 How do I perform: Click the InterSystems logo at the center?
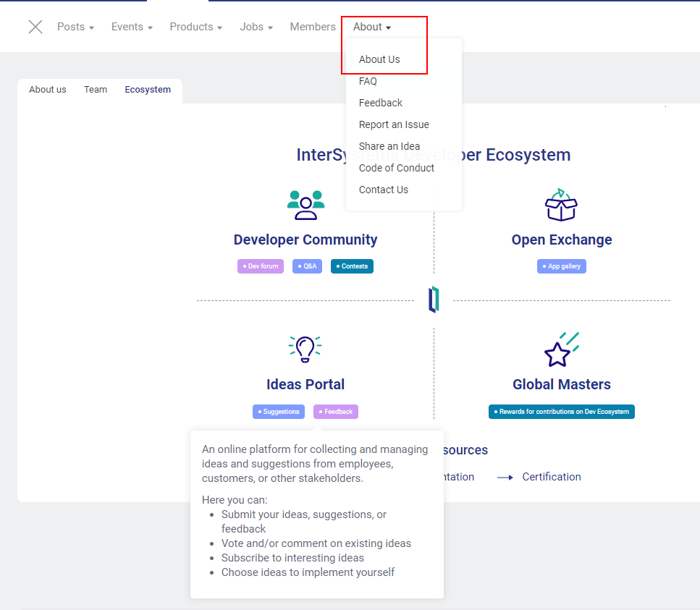434,300
